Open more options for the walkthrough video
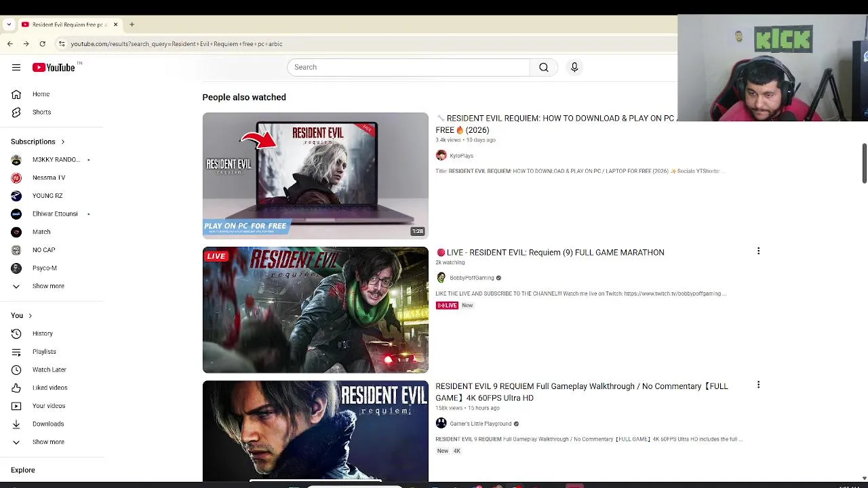 click(x=758, y=385)
